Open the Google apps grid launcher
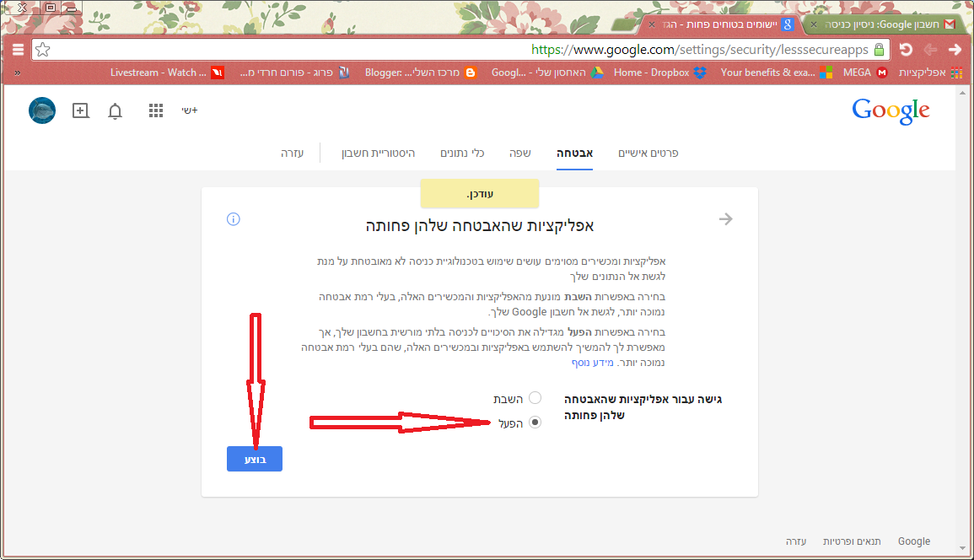 point(156,110)
